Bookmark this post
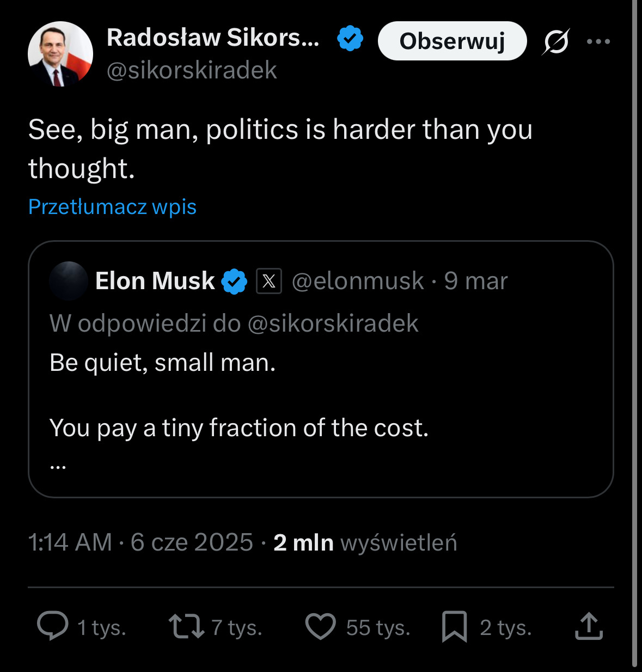 point(455,626)
